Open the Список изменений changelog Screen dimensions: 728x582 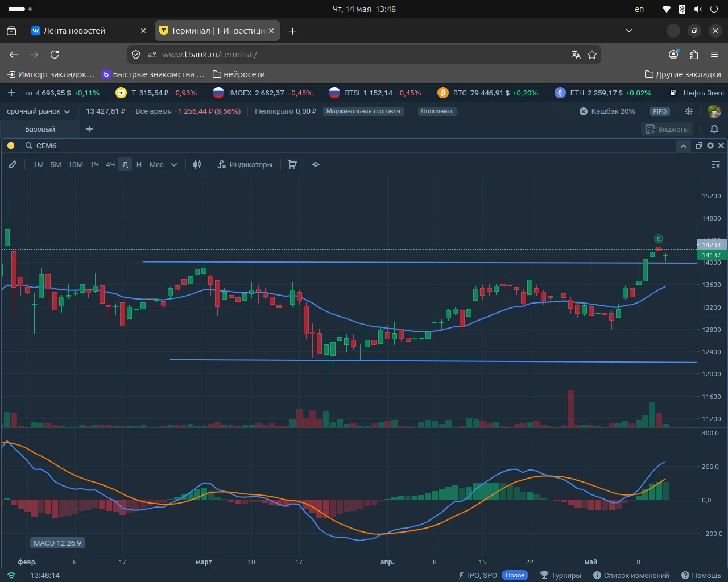point(631,575)
